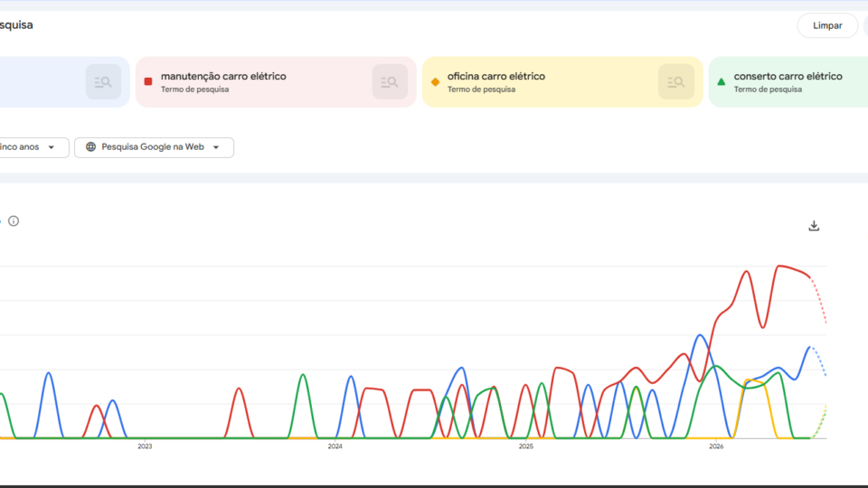Click 'Termo de pesquisa' under manutenção carro elétrico
868x488 pixels.
tap(195, 89)
